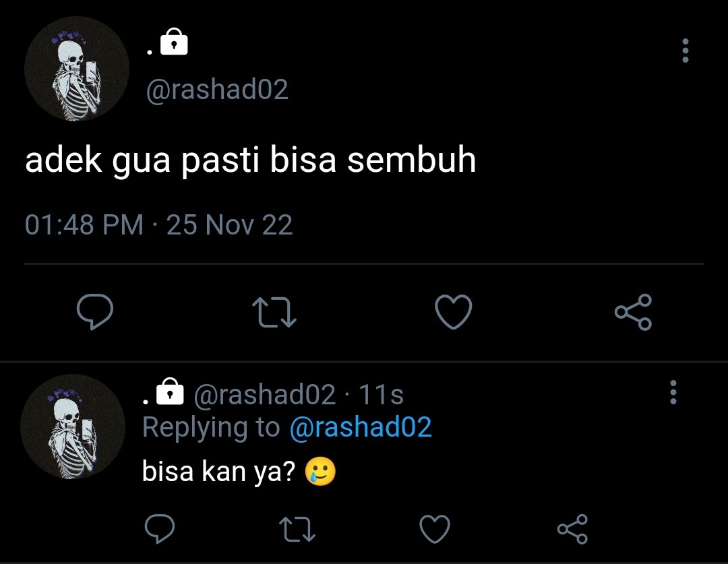Viewport: 728px width, 564px height.
Task: Open three-dot menu on main tweet
Action: pos(686,50)
